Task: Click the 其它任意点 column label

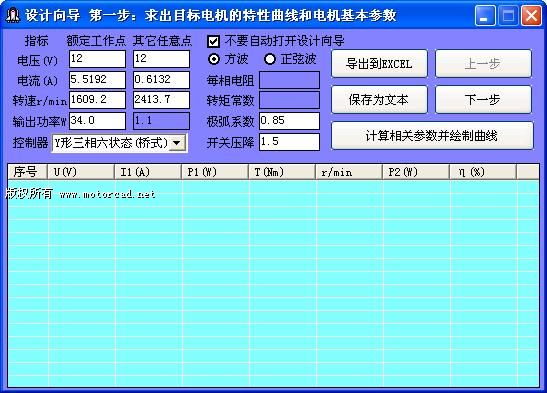Action: click(162, 41)
